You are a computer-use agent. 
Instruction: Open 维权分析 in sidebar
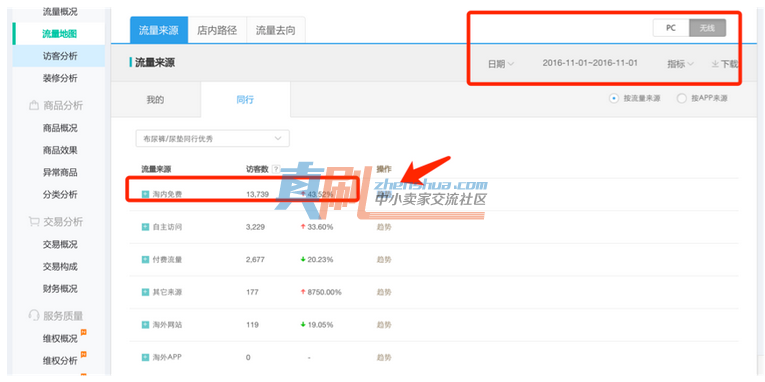tap(60, 361)
